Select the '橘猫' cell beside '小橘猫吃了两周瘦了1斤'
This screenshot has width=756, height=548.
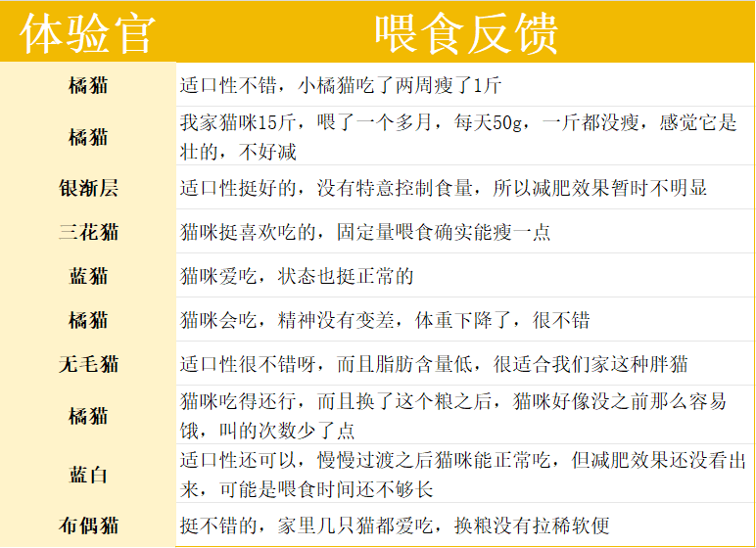click(x=88, y=85)
